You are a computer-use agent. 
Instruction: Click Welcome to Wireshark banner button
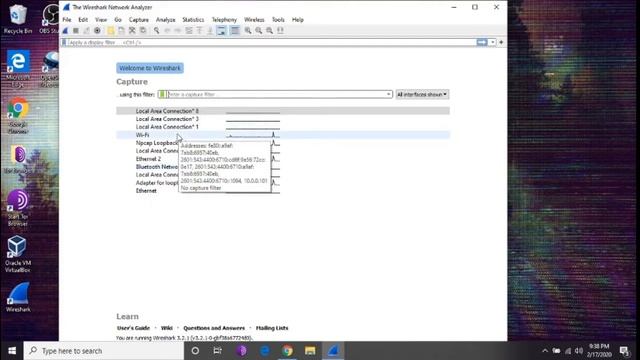tap(150, 68)
